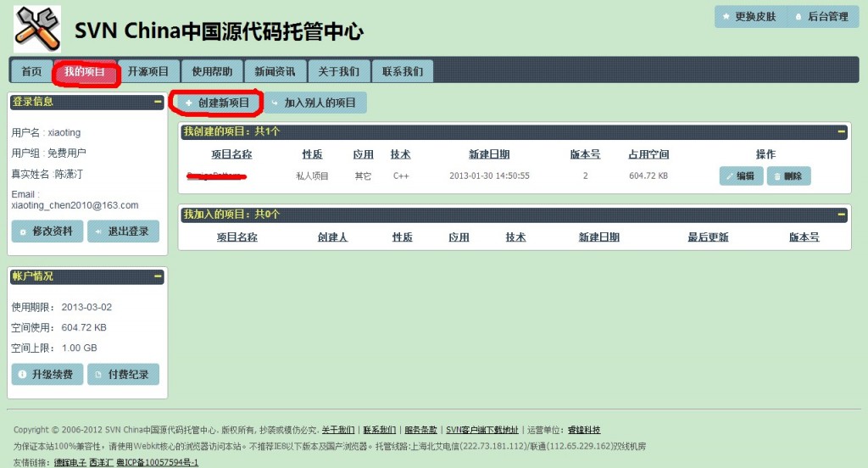
Task: Go to the 首页 home tab
Action: pos(31,71)
